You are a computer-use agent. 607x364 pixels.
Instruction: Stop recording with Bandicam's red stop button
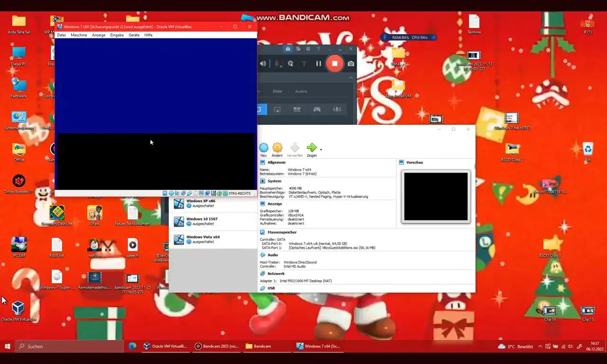[334, 64]
